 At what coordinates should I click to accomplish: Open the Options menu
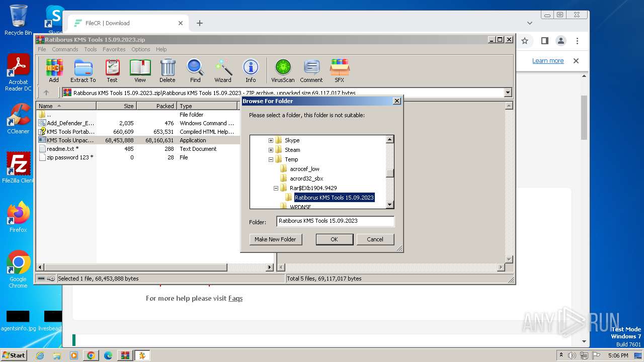coord(141,49)
